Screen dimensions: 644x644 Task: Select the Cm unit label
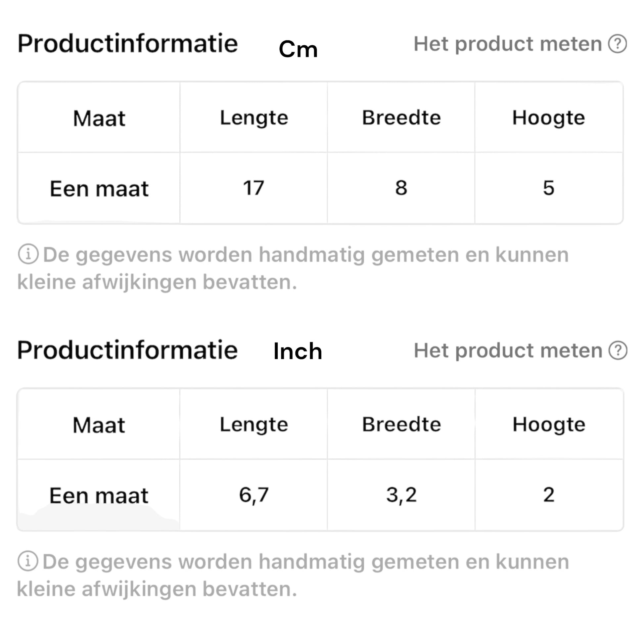298,49
